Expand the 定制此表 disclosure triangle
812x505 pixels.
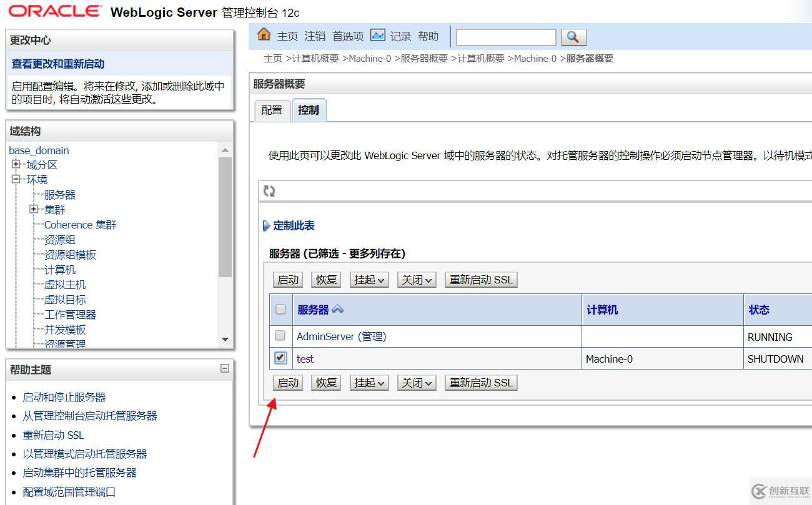click(x=267, y=226)
